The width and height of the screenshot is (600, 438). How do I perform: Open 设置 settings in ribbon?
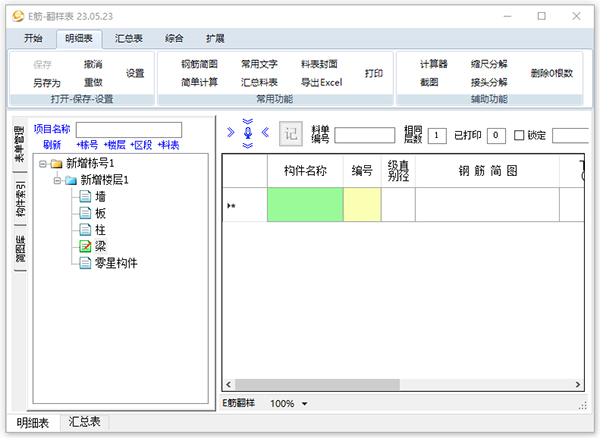pyautogui.click(x=135, y=73)
